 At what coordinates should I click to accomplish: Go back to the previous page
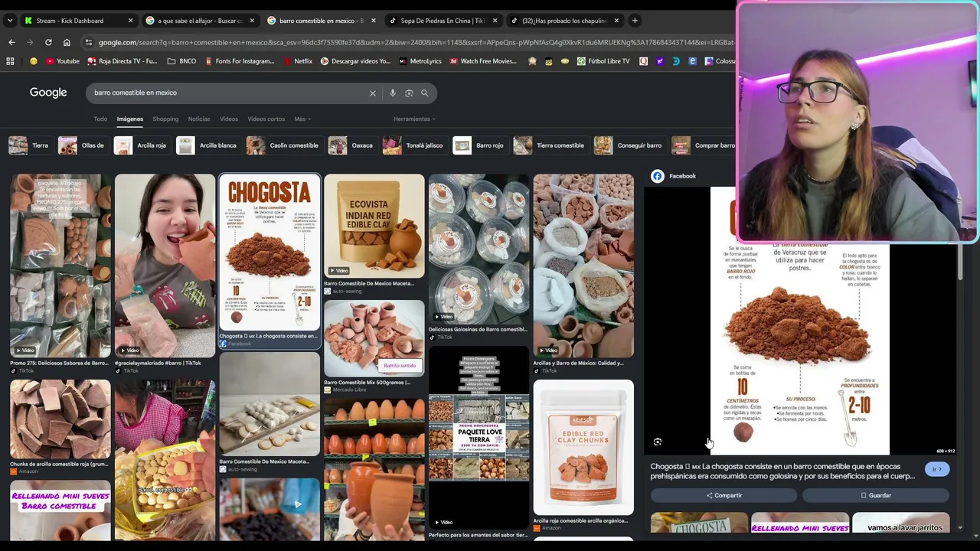11,43
